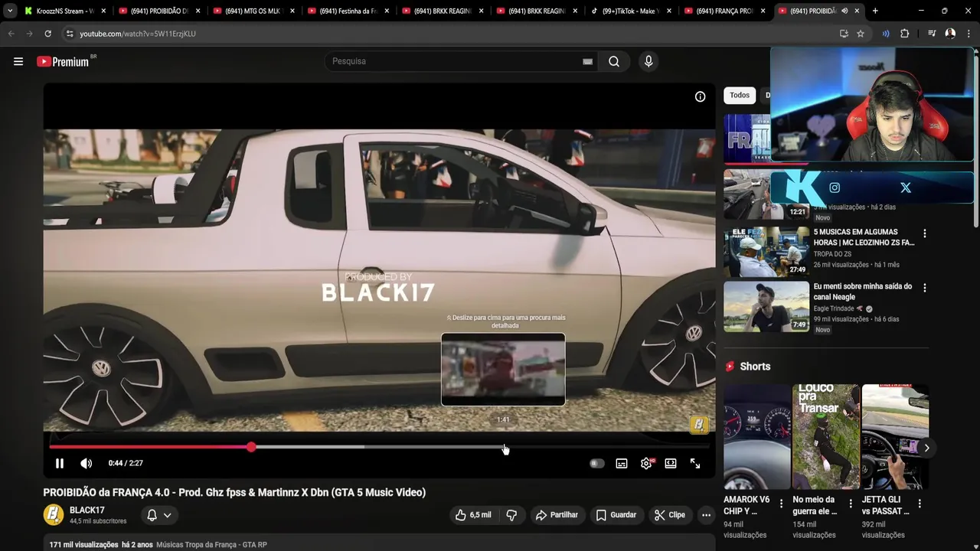Open options for Eu menti sobre minha saída
Viewport: 980px width, 551px height.
click(924, 288)
